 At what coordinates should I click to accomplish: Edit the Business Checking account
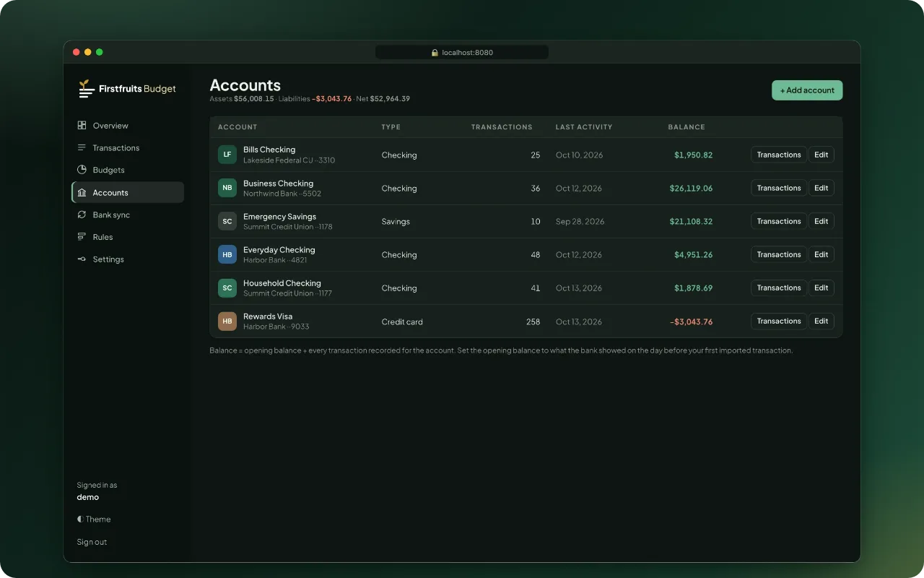point(821,188)
